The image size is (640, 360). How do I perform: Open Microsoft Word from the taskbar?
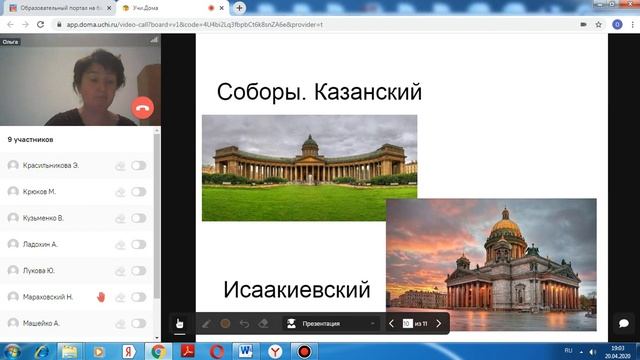246,351
